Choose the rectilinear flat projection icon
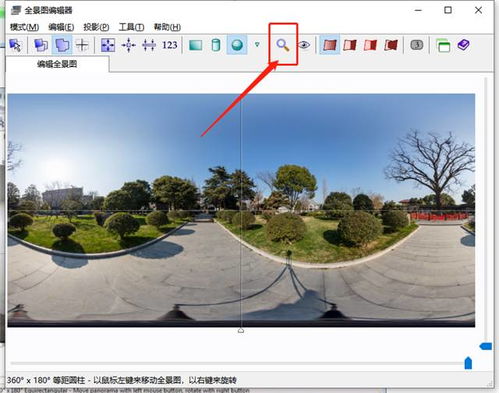This screenshot has width=499, height=393. pyautogui.click(x=196, y=45)
